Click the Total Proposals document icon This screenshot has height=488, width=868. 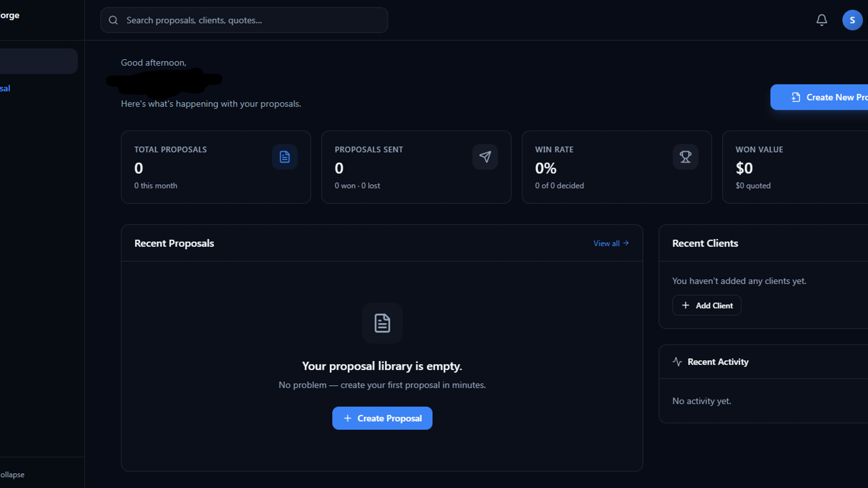pyautogui.click(x=284, y=157)
